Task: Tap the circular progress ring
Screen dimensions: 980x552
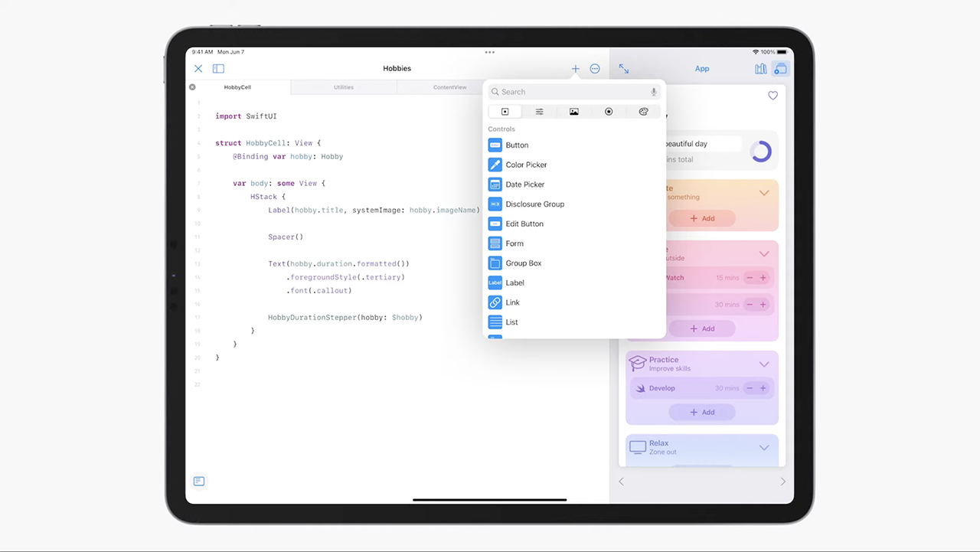Action: (x=761, y=152)
